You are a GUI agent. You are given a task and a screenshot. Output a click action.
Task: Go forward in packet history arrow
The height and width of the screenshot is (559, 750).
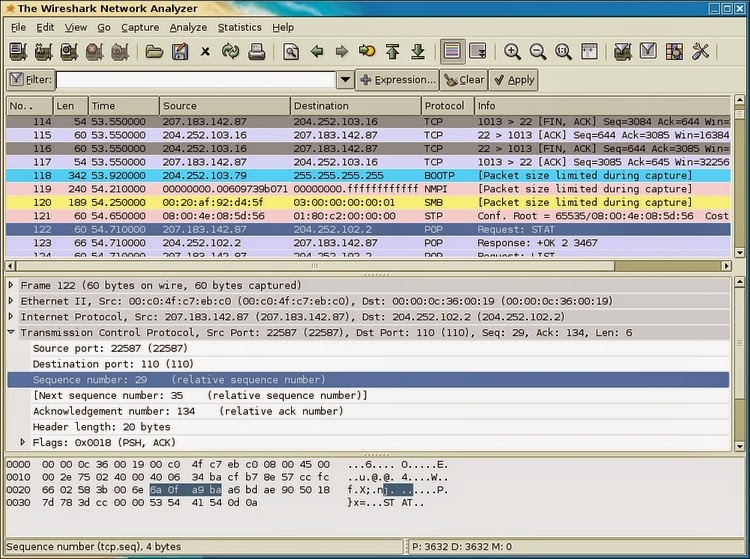click(342, 51)
